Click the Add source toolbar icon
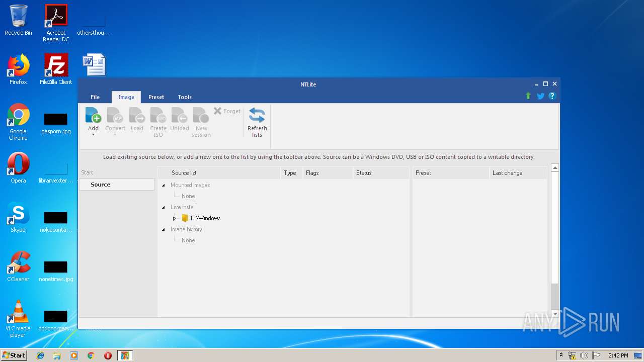 point(93,115)
